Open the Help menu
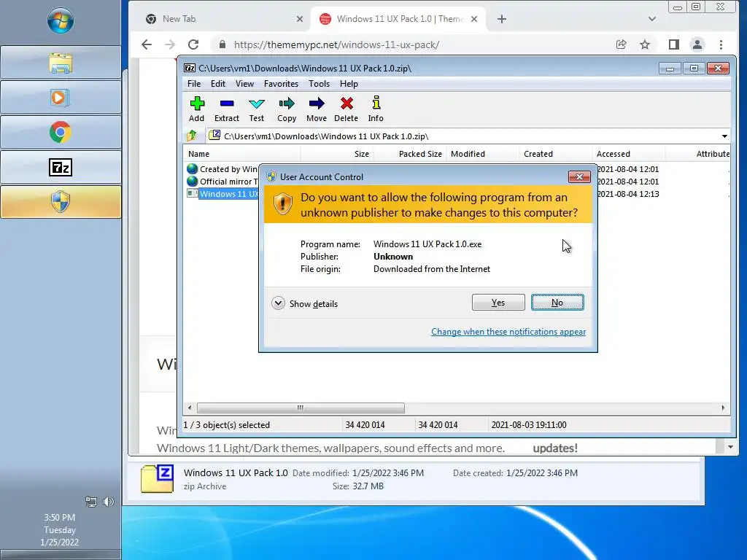 [x=349, y=84]
